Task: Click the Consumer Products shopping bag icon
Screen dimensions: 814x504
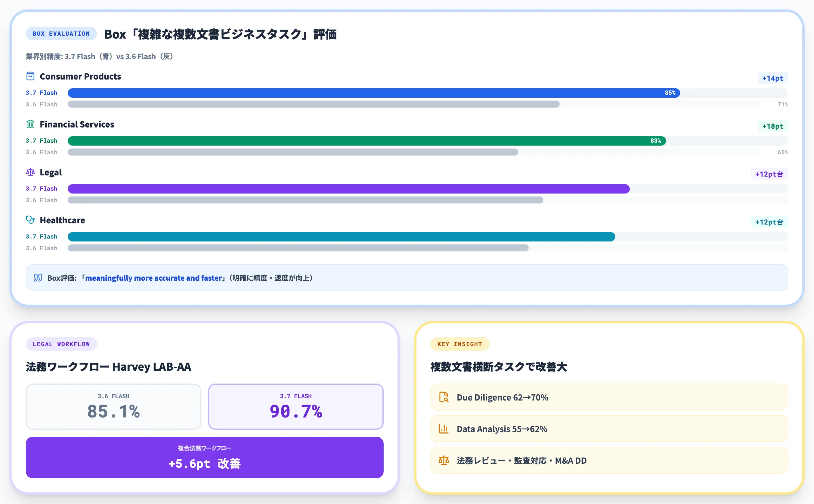Action: [x=30, y=76]
